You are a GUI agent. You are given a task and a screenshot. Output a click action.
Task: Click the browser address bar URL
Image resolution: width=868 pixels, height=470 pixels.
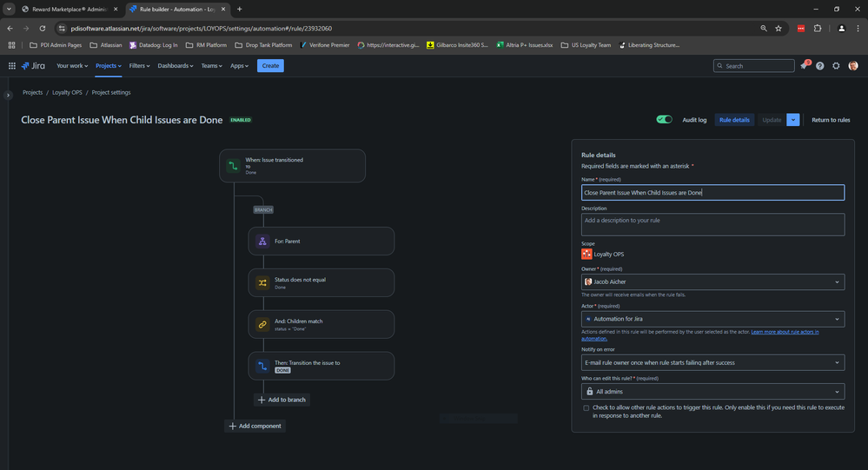(201, 28)
